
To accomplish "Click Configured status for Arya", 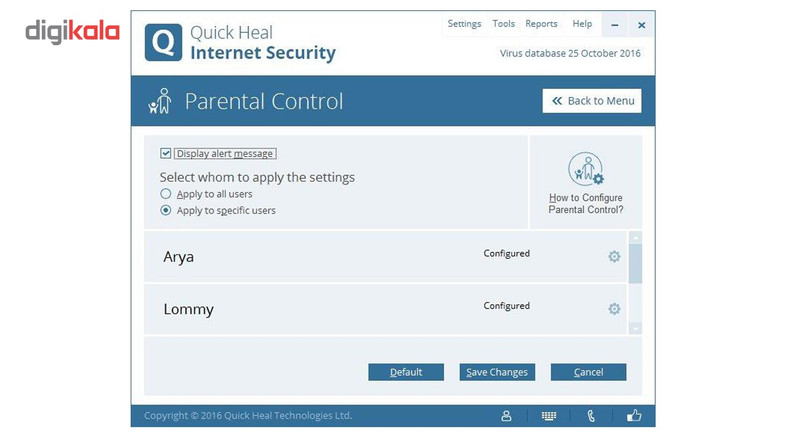I will click(x=507, y=254).
